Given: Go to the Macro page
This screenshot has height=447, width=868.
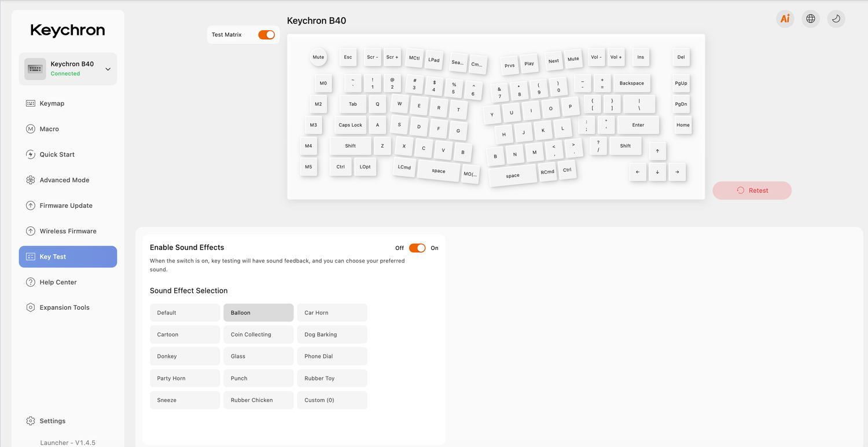Looking at the screenshot, I should pos(68,129).
